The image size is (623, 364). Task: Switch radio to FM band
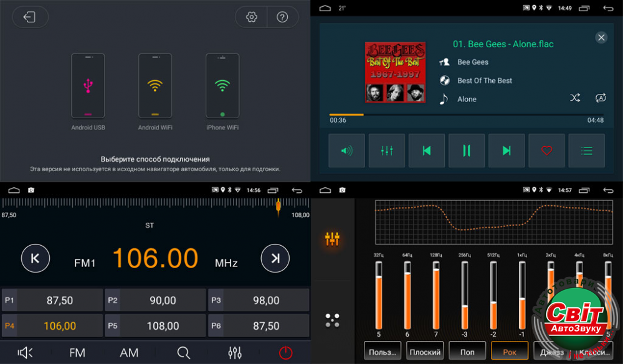77,353
